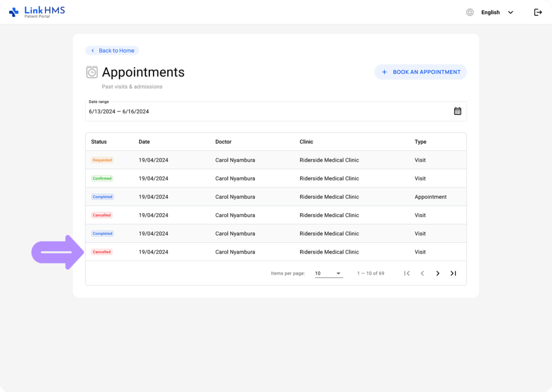The image size is (552, 392).
Task: Open the date range calendar picker icon
Action: (457, 111)
